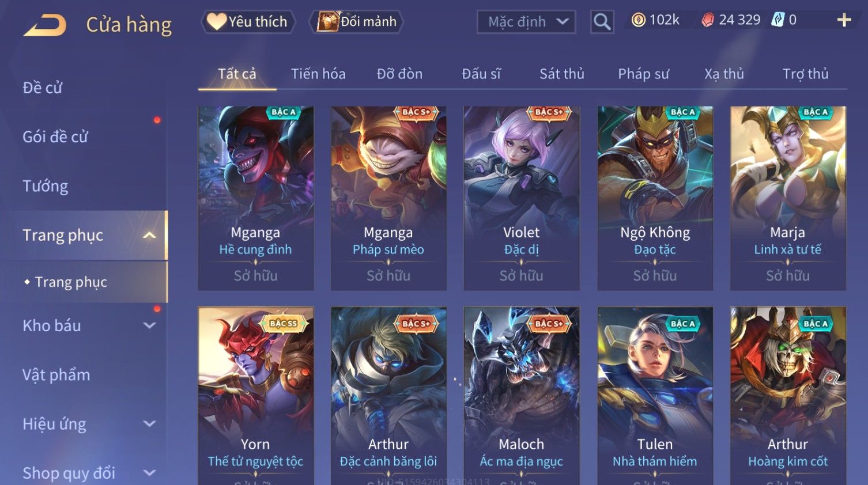
Task: Tap the red gem currency icon
Action: 708,20
